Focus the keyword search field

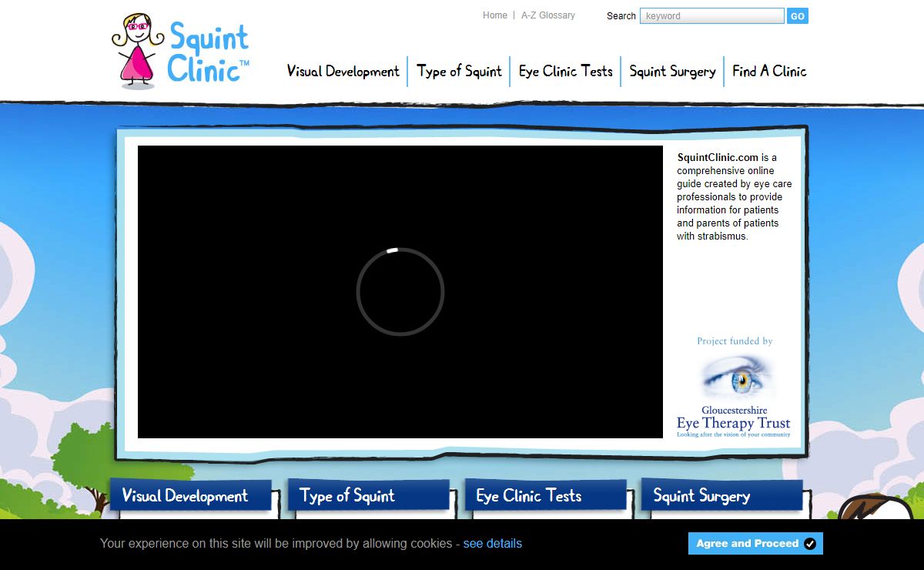(712, 16)
